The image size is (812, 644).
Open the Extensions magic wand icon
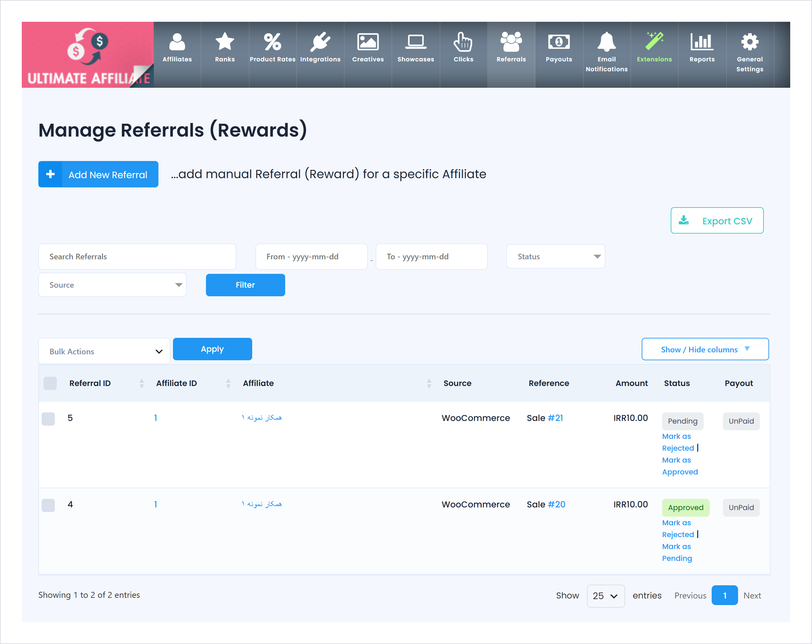click(655, 41)
